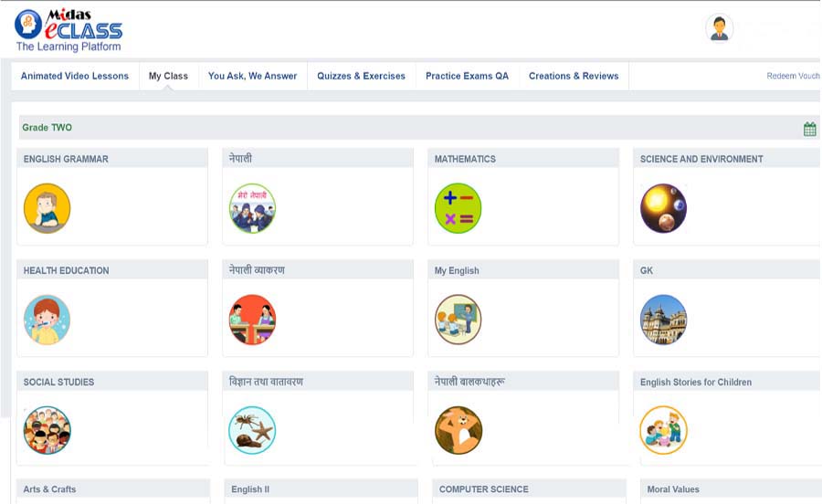Image resolution: width=822 pixels, height=504 pixels.
Task: Switch to Animated Video Lessons tab
Action: click(x=75, y=76)
